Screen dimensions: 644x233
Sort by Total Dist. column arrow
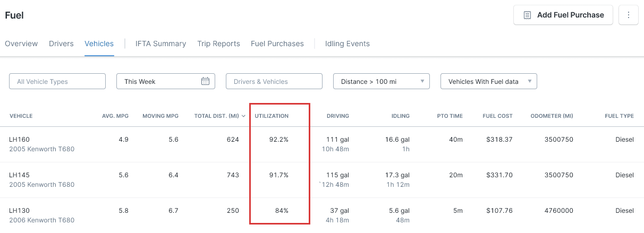coord(244,116)
